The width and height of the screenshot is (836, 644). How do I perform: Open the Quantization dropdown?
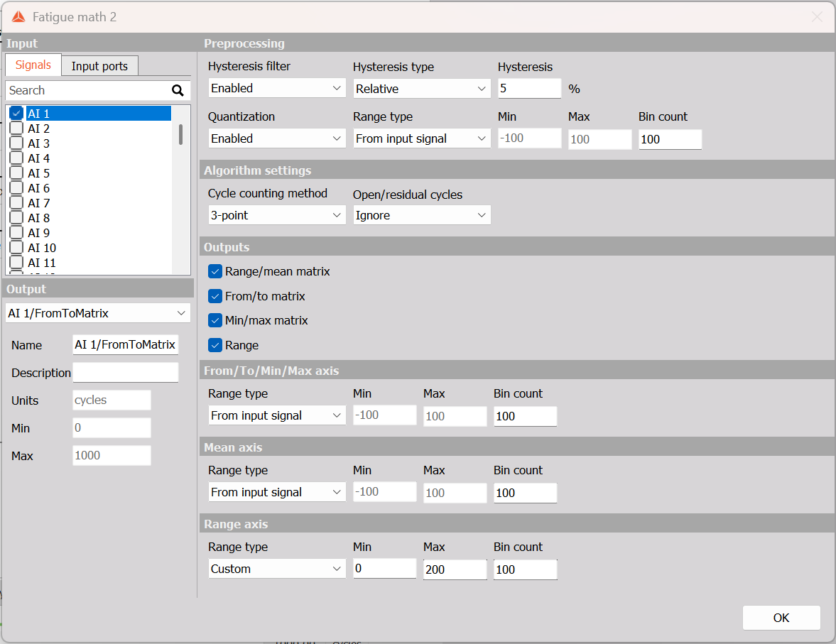click(x=277, y=138)
